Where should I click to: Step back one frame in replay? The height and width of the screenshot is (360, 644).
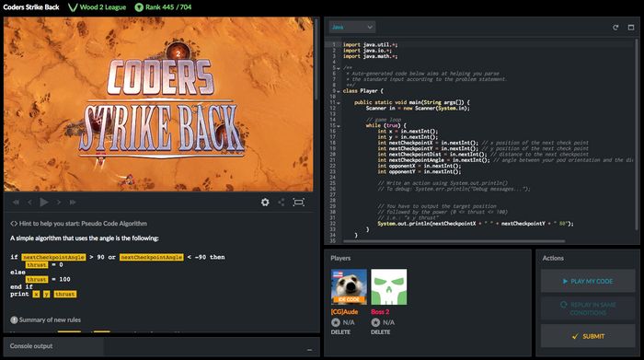click(29, 203)
